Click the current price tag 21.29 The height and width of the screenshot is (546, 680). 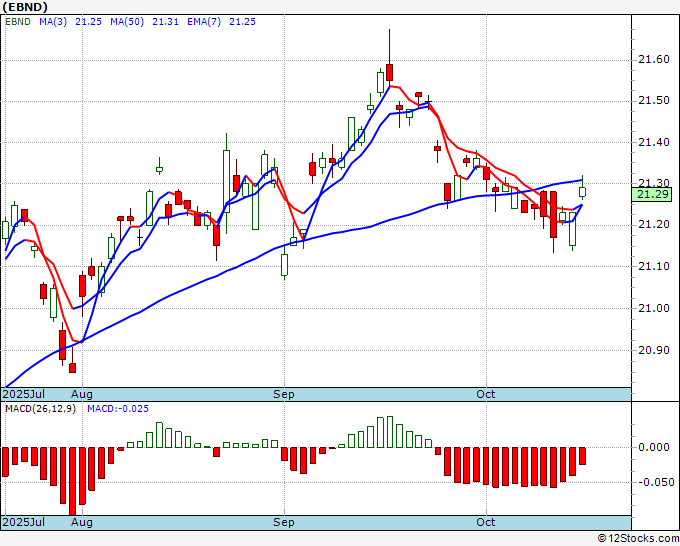[x=654, y=194]
